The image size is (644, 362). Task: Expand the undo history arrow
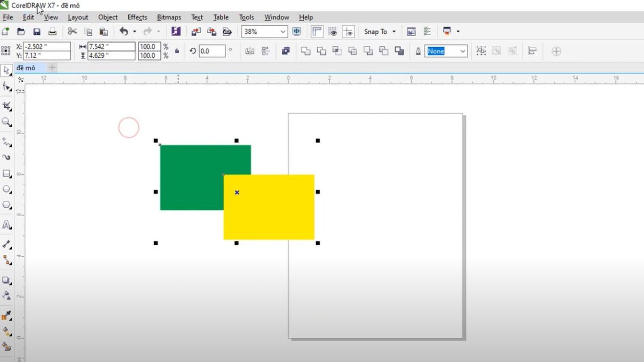(x=134, y=32)
